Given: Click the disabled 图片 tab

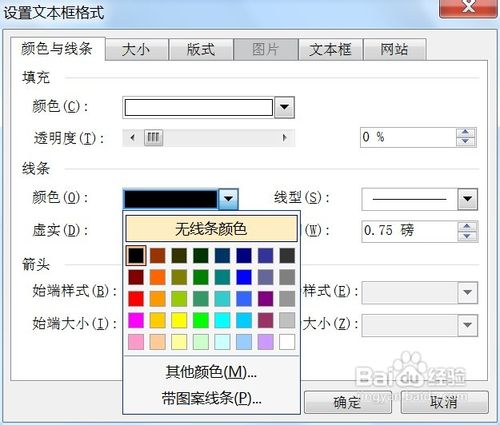Looking at the screenshot, I should pos(266,49).
